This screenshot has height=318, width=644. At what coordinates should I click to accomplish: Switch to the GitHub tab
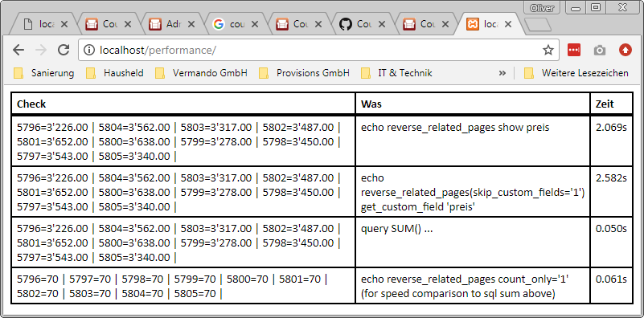click(363, 24)
